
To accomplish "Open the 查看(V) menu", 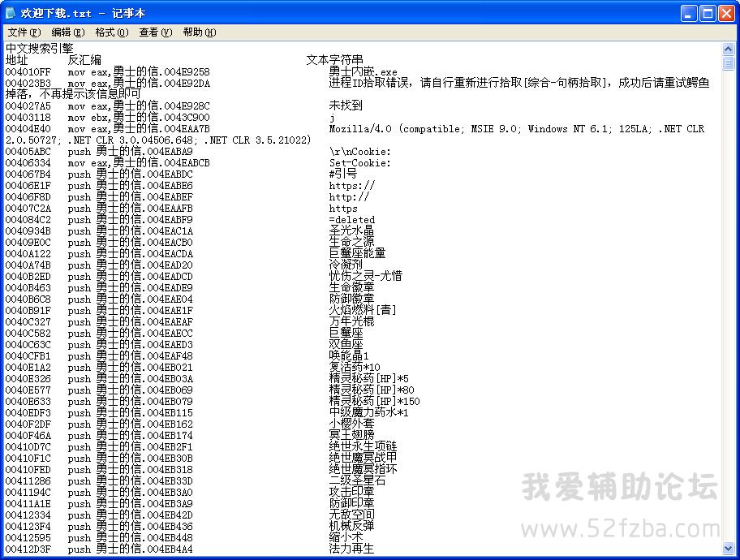I will coord(156,32).
